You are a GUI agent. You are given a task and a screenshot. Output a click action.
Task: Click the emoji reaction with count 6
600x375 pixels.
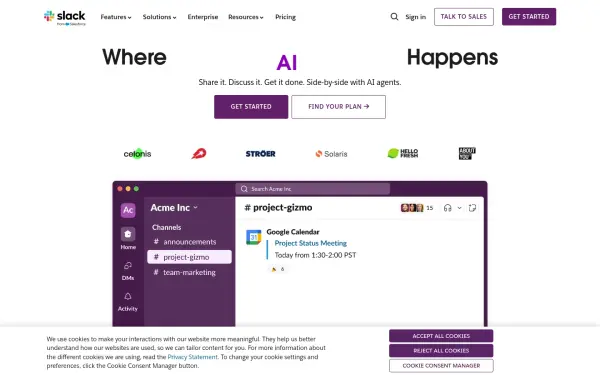click(278, 269)
